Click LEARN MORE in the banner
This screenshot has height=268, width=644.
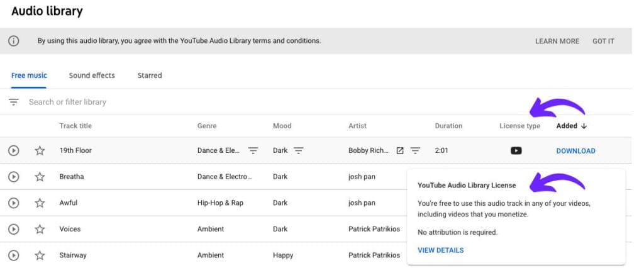click(557, 41)
